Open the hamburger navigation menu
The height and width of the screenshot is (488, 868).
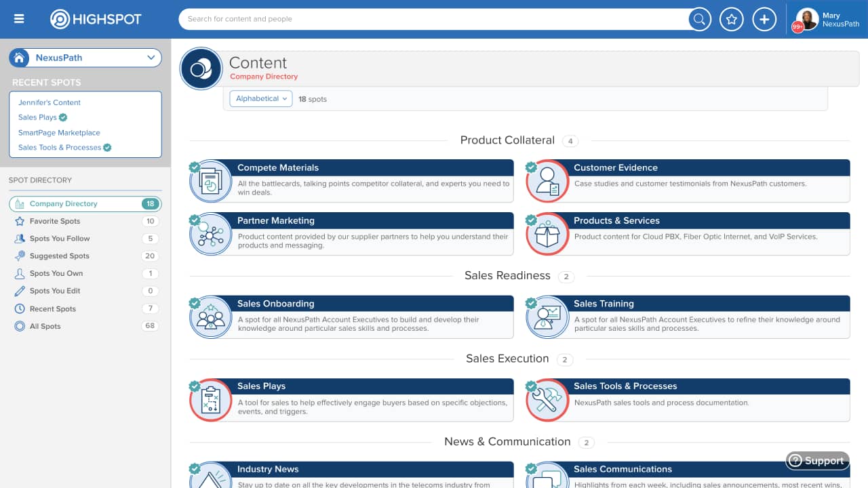[18, 18]
